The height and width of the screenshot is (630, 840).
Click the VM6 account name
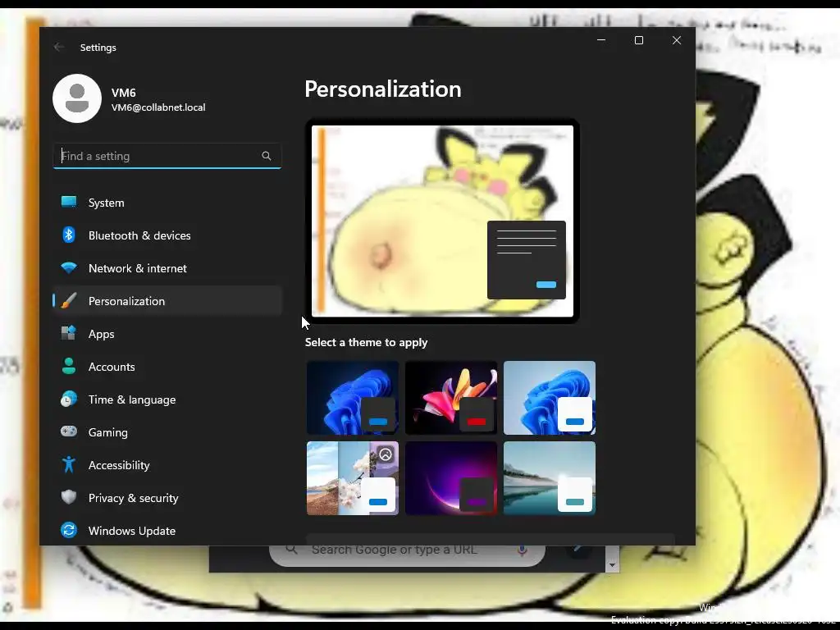[124, 92]
